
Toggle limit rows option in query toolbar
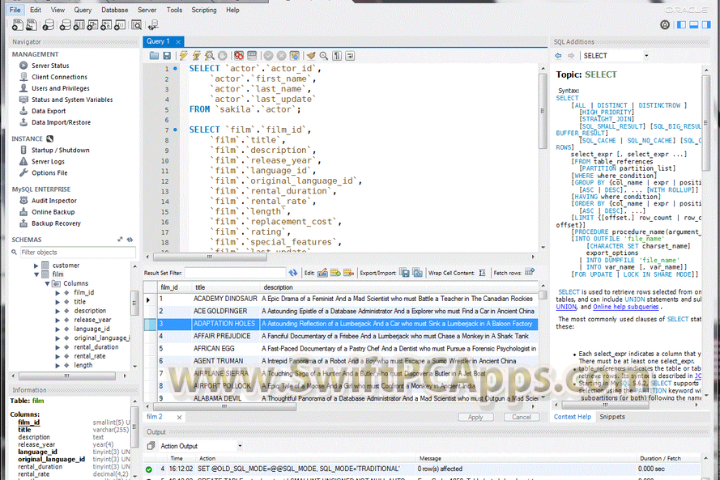252,56
